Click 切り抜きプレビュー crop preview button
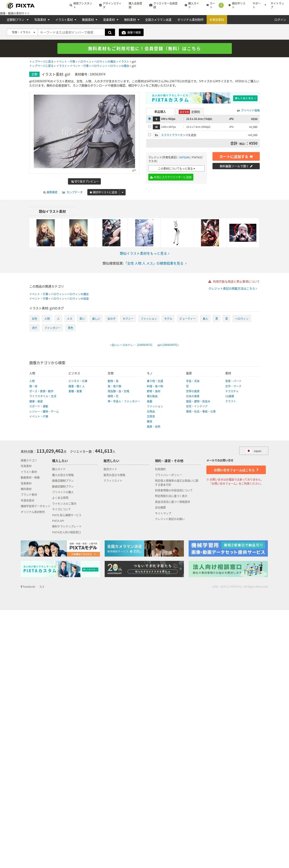 tap(84, 181)
